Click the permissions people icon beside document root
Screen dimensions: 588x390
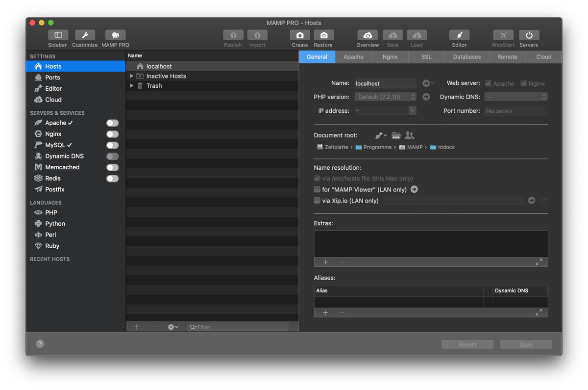[x=410, y=135]
